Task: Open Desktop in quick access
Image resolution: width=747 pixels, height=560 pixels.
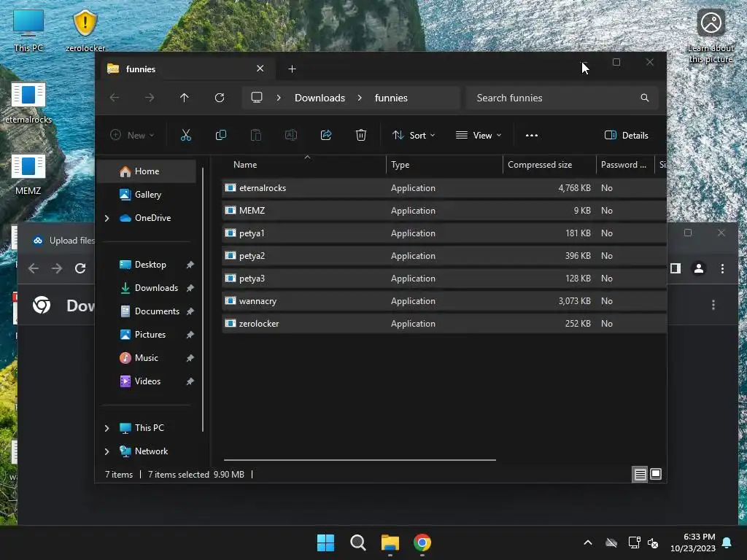Action: (146, 264)
